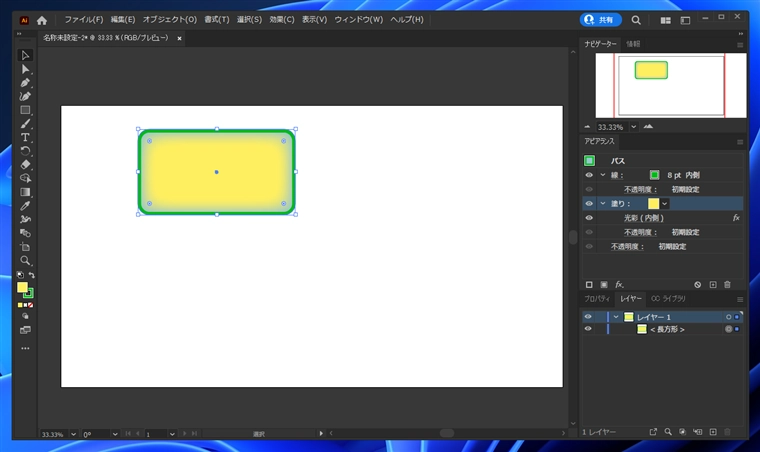The width and height of the screenshot is (760, 452).
Task: Open 効果(C) menu
Action: pos(282,20)
